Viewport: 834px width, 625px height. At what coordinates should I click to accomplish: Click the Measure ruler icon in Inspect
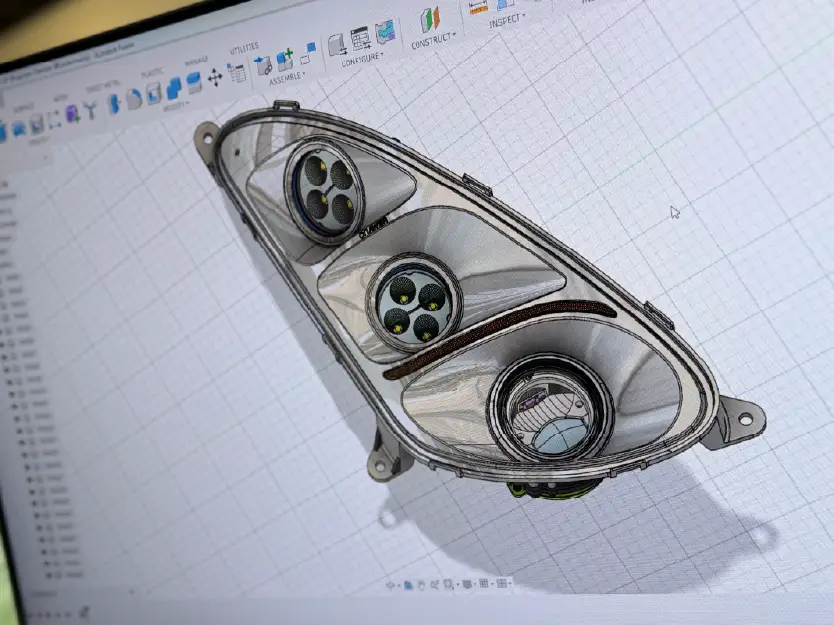479,6
